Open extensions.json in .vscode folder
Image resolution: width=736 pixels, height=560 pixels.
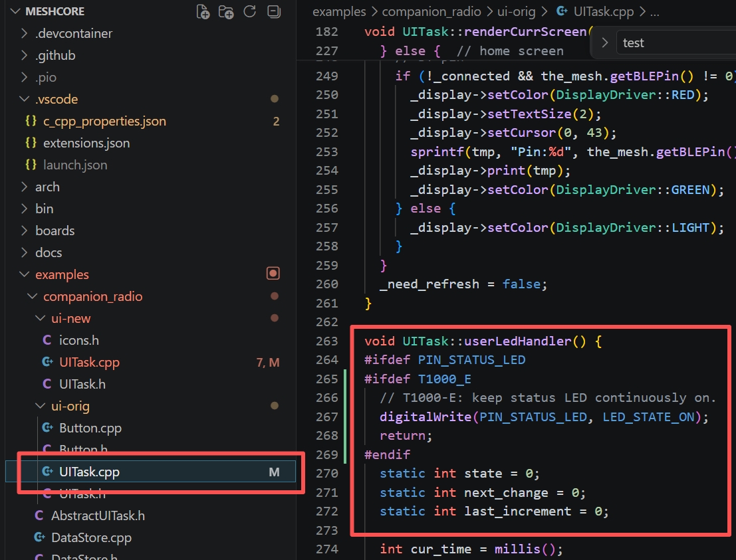click(86, 143)
